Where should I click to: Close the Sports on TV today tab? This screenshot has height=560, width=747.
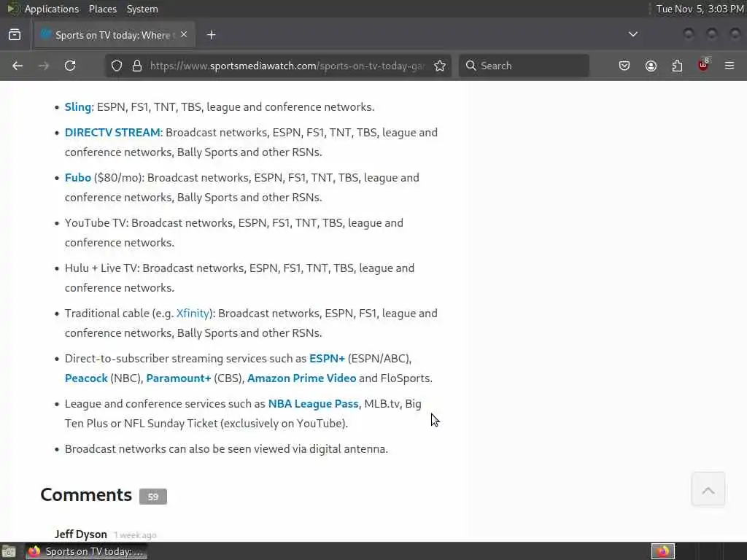[184, 34]
